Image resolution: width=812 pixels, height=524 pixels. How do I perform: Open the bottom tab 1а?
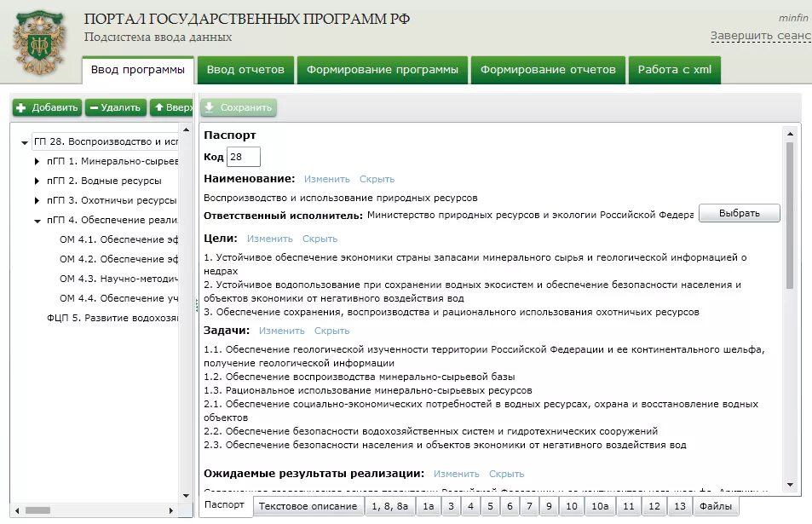(x=429, y=506)
